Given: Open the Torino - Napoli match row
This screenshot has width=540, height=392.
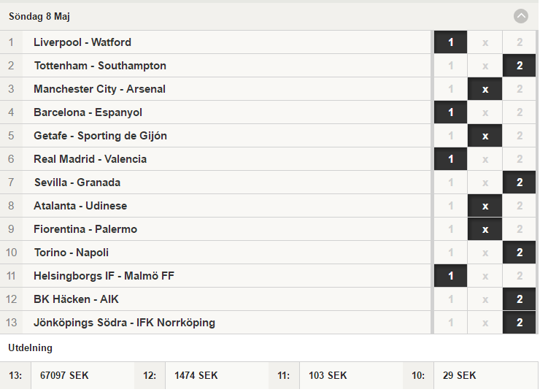Looking at the screenshot, I should click(x=215, y=253).
